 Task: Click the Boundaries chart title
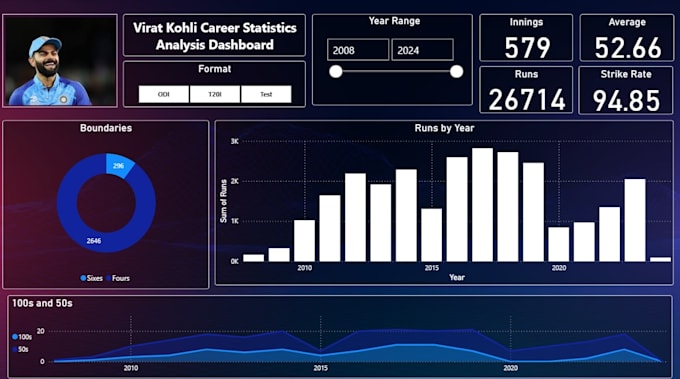coord(106,128)
